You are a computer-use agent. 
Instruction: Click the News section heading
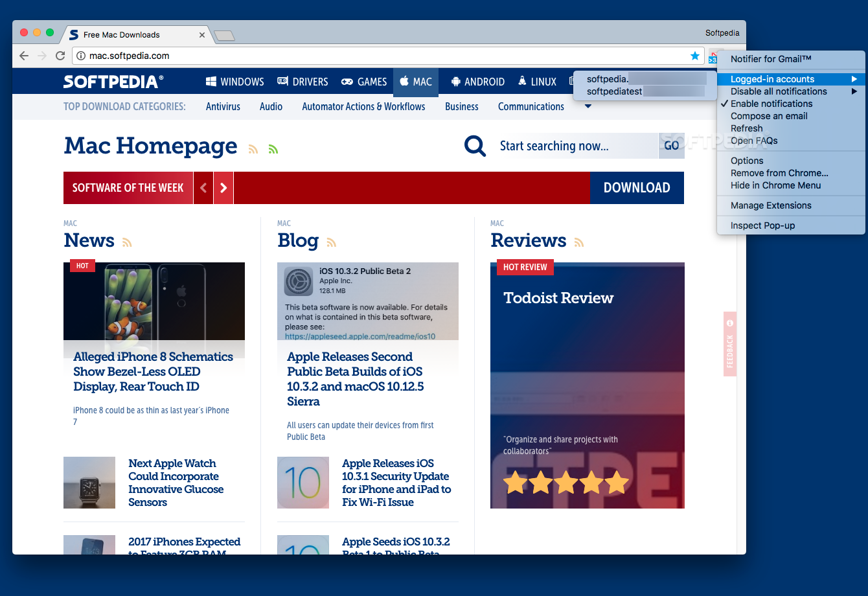89,240
